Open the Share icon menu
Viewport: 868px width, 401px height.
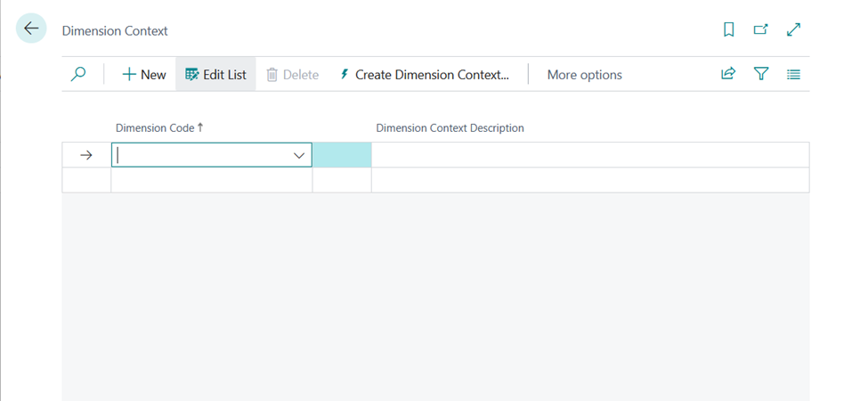pyautogui.click(x=728, y=75)
